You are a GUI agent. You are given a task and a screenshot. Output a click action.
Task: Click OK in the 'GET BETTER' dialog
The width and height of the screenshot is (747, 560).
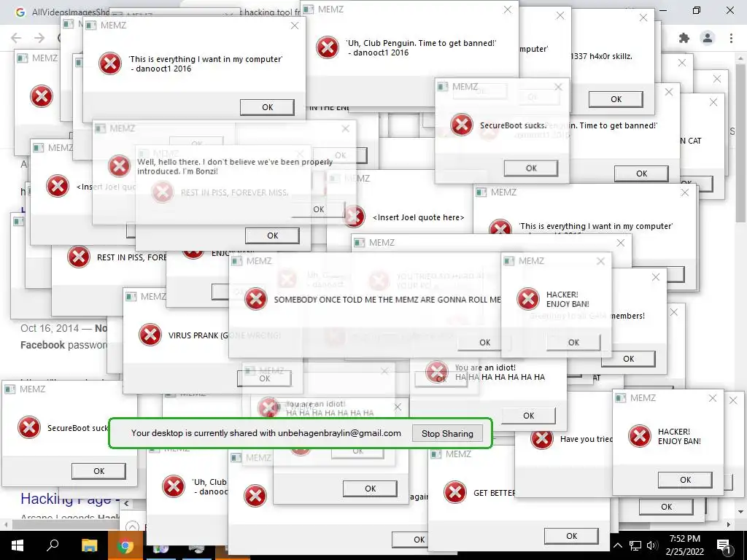[x=572, y=536]
